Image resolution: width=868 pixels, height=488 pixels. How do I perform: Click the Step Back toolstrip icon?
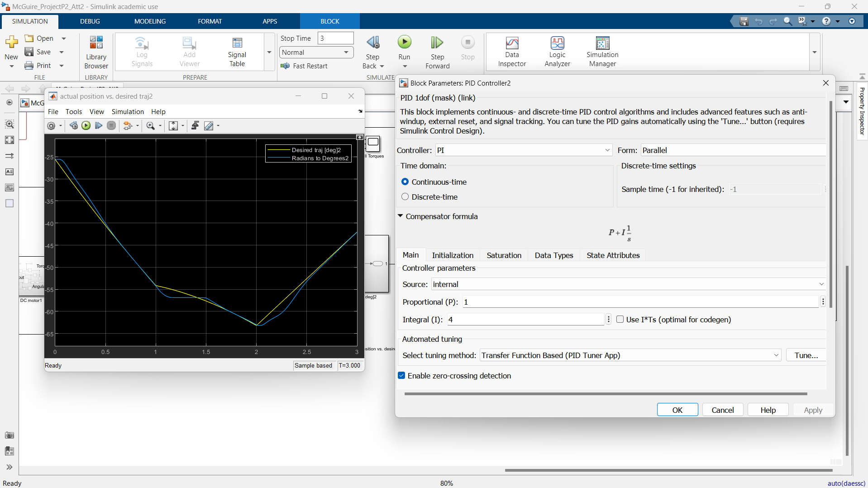[x=373, y=43]
